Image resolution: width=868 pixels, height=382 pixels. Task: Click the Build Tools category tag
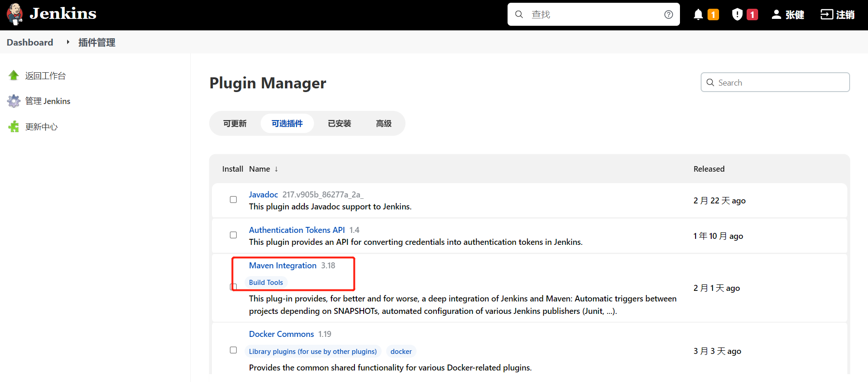[266, 283]
